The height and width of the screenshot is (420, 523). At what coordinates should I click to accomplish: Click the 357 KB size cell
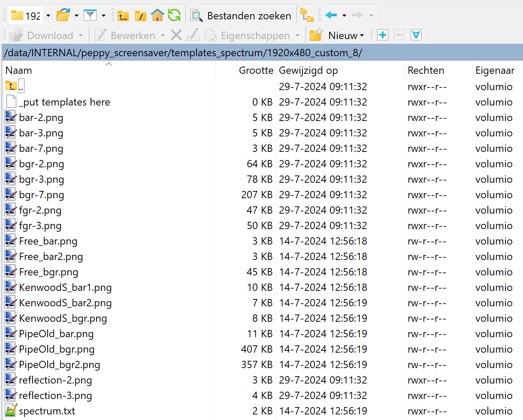pos(257,365)
